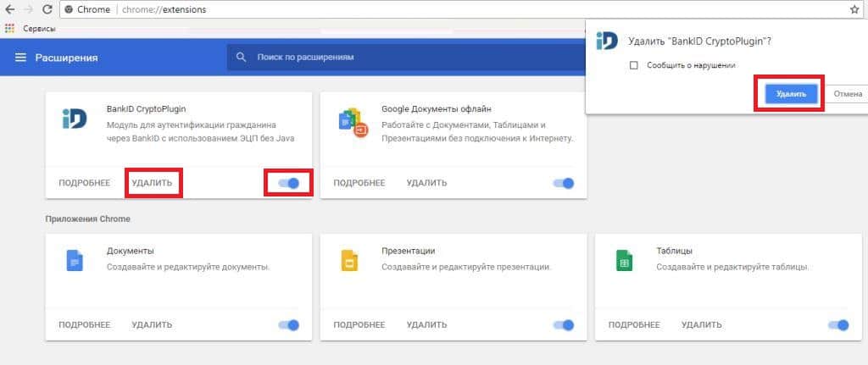This screenshot has width=868, height=365.
Task: Confirm removal with the blue Удалить button
Action: [791, 94]
